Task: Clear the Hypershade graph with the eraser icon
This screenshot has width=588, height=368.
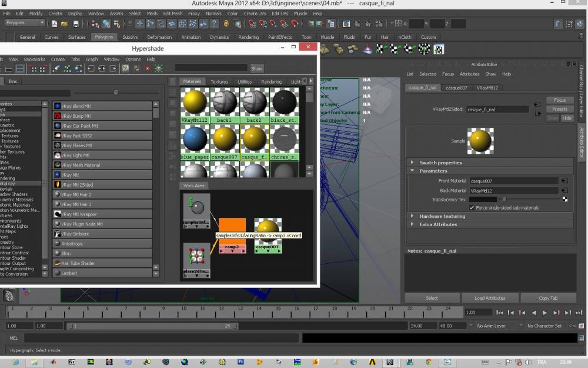Action: point(56,69)
